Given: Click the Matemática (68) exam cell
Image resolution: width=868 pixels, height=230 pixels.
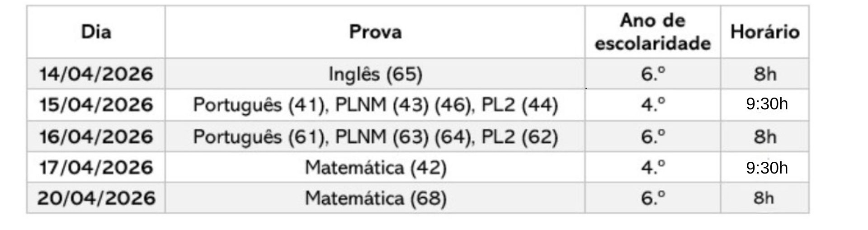Looking at the screenshot, I should click(x=375, y=198).
